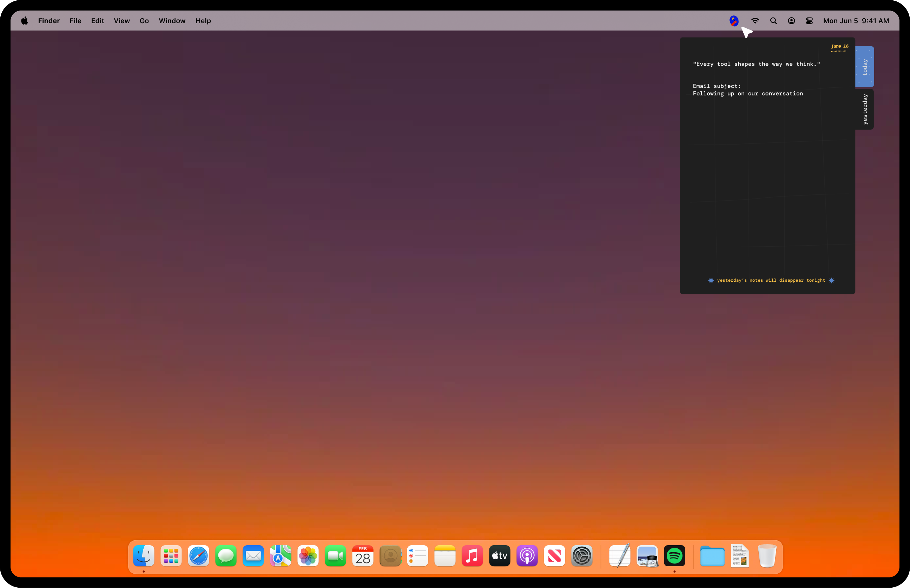Launch Podcasts from the dock
The image size is (910, 588).
pos(527,555)
